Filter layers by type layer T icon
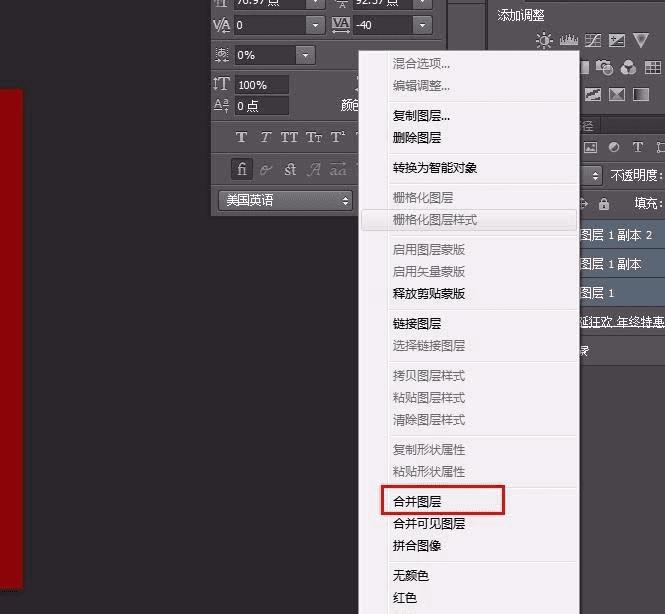Screen dimensions: 665x614 [x=637, y=147]
